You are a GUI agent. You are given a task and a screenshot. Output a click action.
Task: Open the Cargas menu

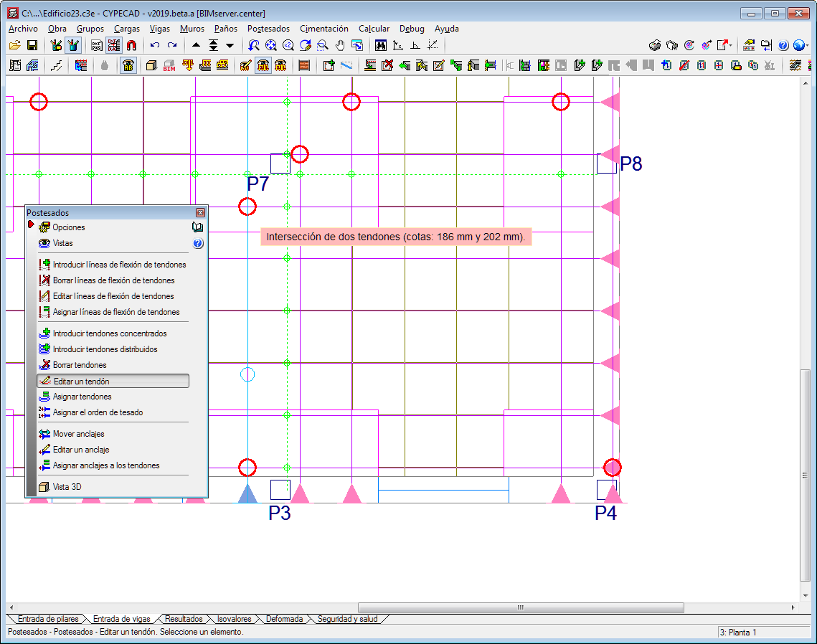click(127, 29)
